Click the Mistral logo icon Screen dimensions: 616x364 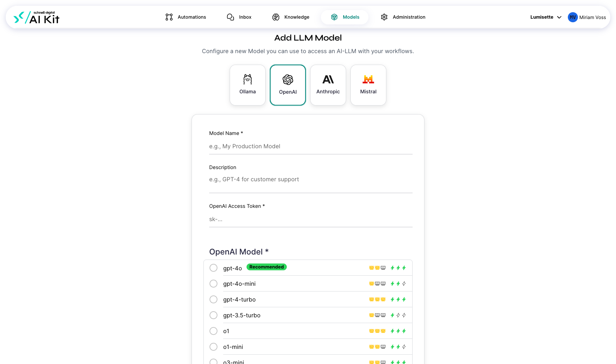click(368, 79)
